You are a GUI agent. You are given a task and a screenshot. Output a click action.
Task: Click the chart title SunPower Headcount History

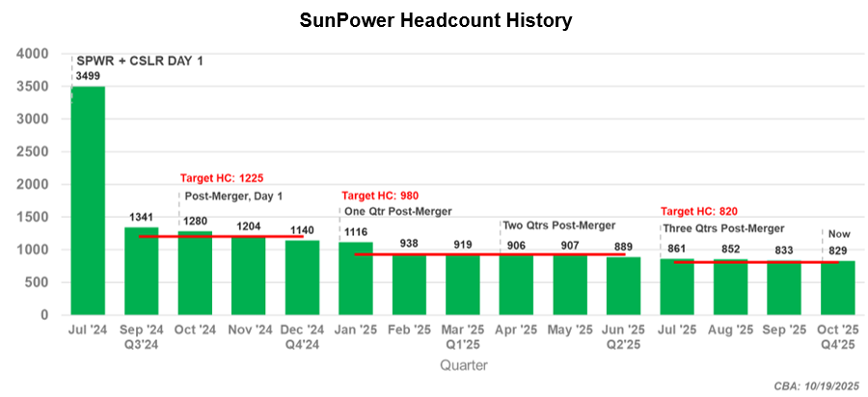point(434,19)
